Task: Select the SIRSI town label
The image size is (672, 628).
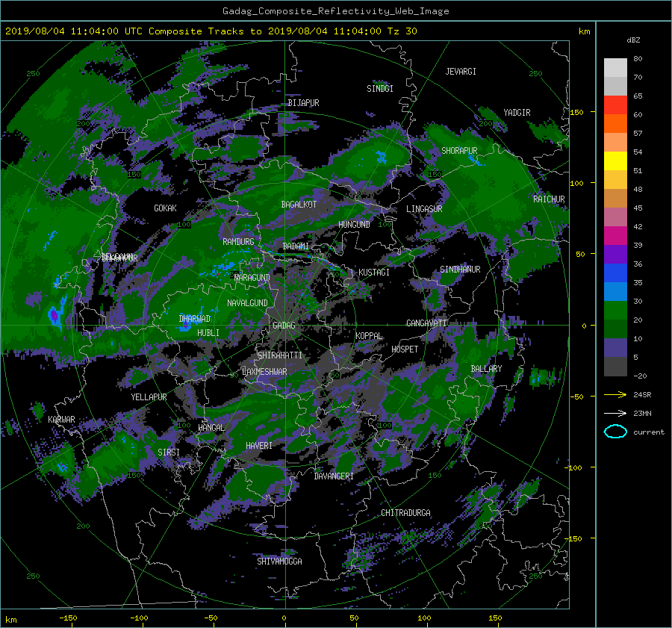Action: [169, 453]
